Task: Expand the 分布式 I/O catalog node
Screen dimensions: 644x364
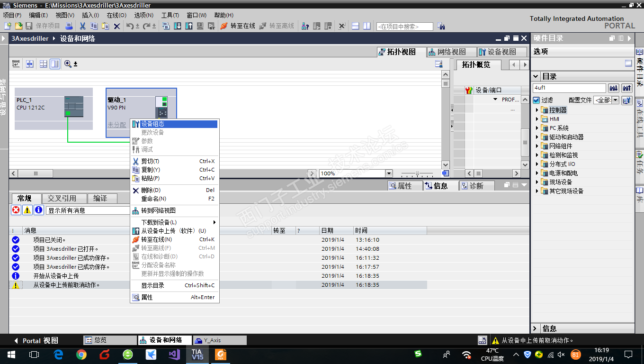Action: [537, 164]
